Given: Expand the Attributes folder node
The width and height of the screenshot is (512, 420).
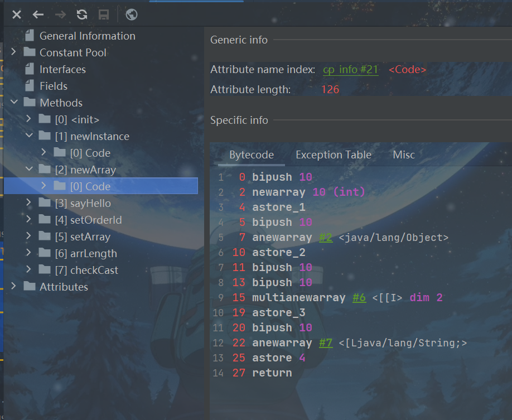Looking at the screenshot, I should click(14, 287).
